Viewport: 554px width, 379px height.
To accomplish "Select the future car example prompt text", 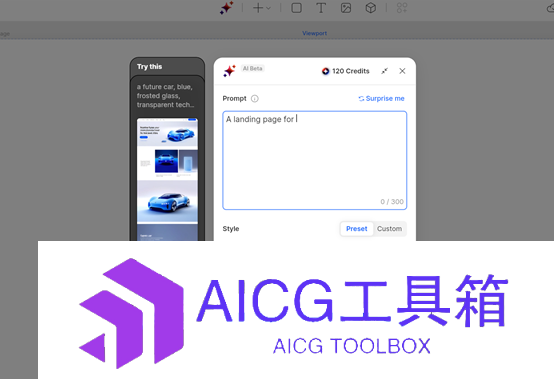I will tap(165, 96).
